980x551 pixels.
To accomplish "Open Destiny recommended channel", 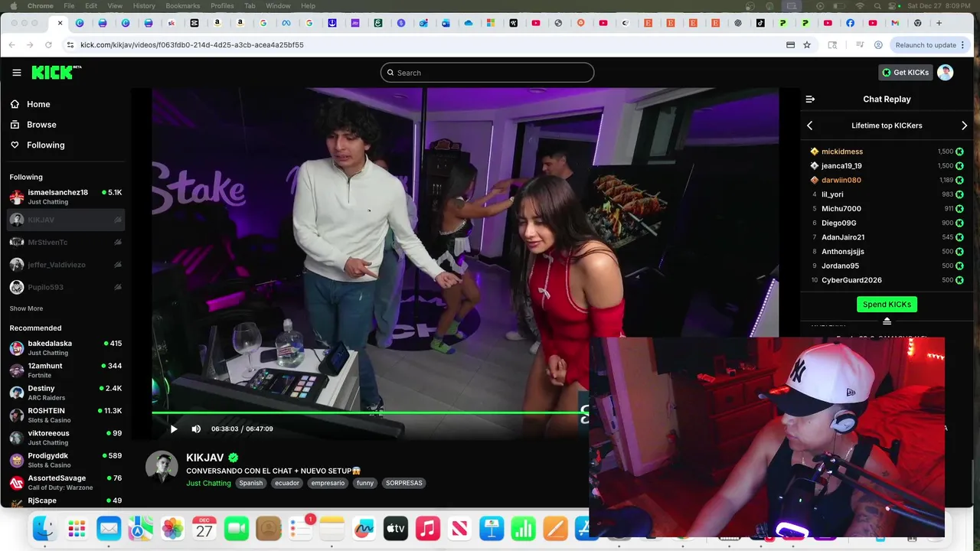I will pyautogui.click(x=66, y=393).
